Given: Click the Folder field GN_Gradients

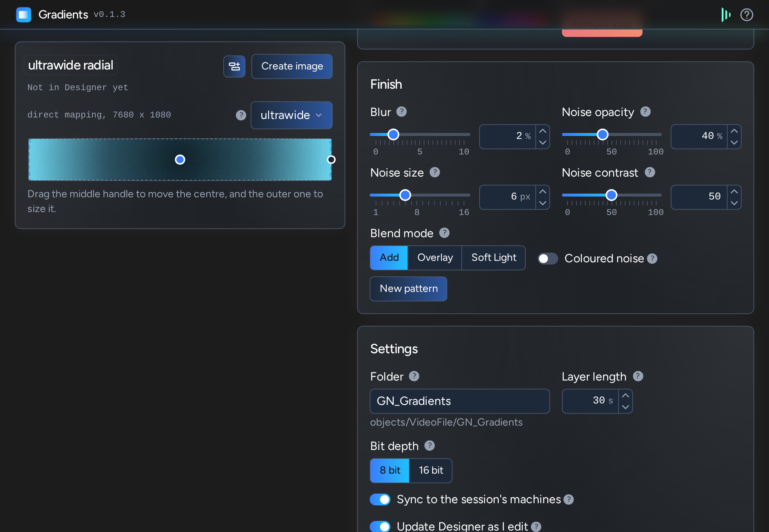Looking at the screenshot, I should click(x=460, y=401).
